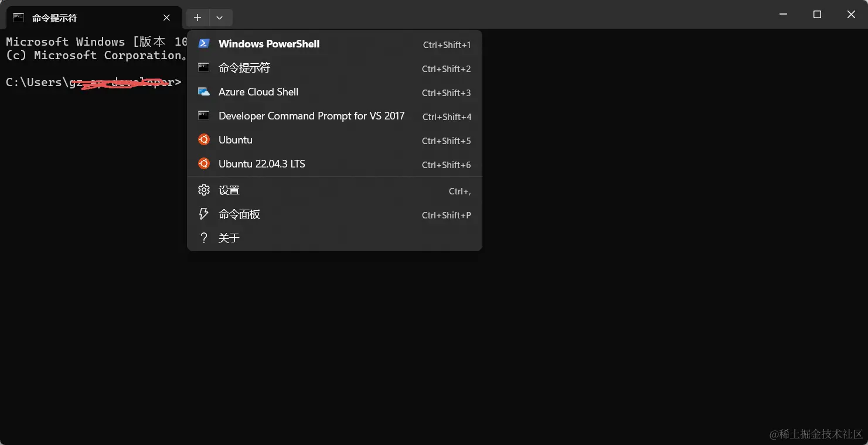Click the settings gear icon beside 设置
Screen dimensions: 868x445
203,190
